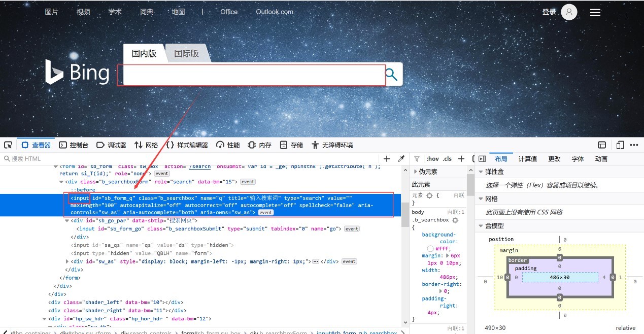Viewport: 644px width, 334px height.
Task: Open the Office link
Action: (x=229, y=12)
